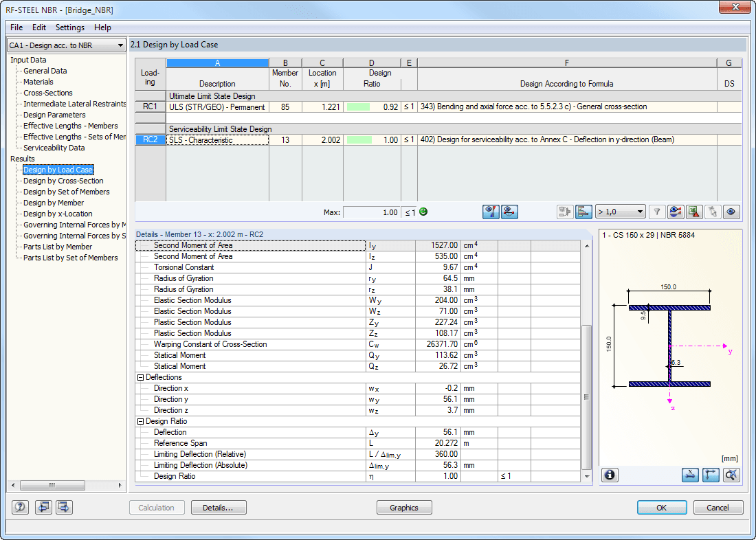Click the green smiley status icon
Viewport: 756px width, 540px height.
[x=423, y=212]
